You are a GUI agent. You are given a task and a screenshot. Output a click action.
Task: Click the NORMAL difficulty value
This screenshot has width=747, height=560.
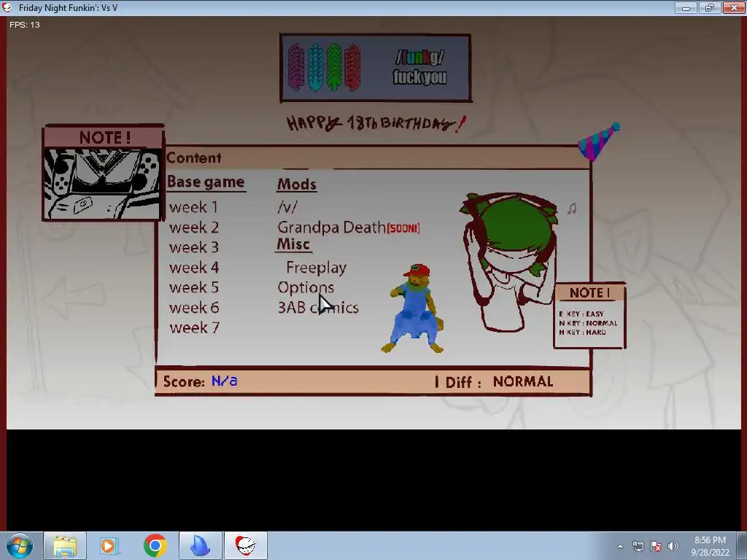tap(522, 381)
